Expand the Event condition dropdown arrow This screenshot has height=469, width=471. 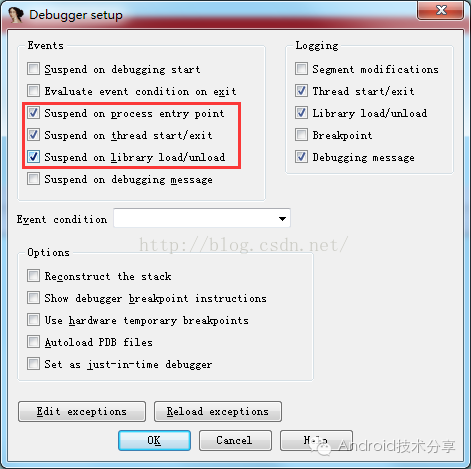pos(282,219)
